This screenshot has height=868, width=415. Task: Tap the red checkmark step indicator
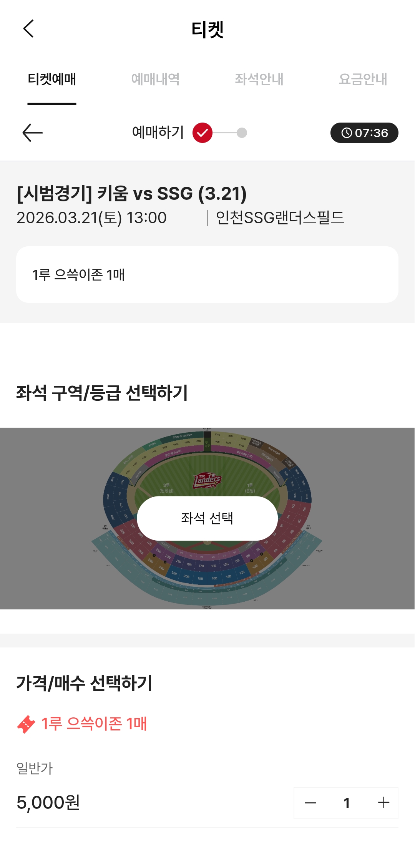point(203,133)
